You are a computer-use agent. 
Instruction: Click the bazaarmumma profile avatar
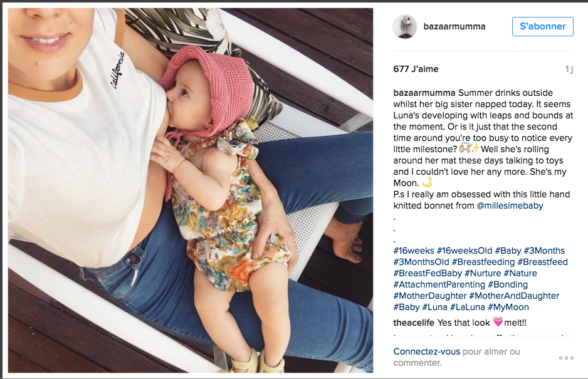coord(404,26)
